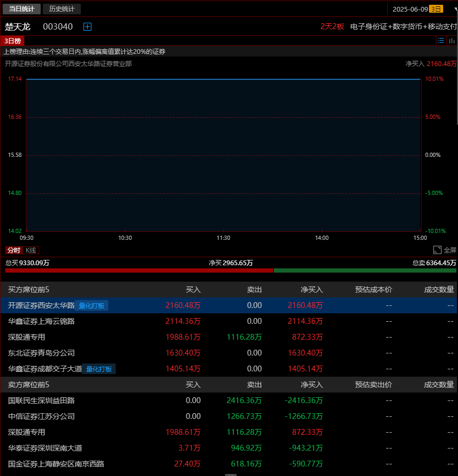Viewport: 458px width, 476px height.
Task: Select the 开源证券西安太华路 buyer row
Action: [x=229, y=305]
